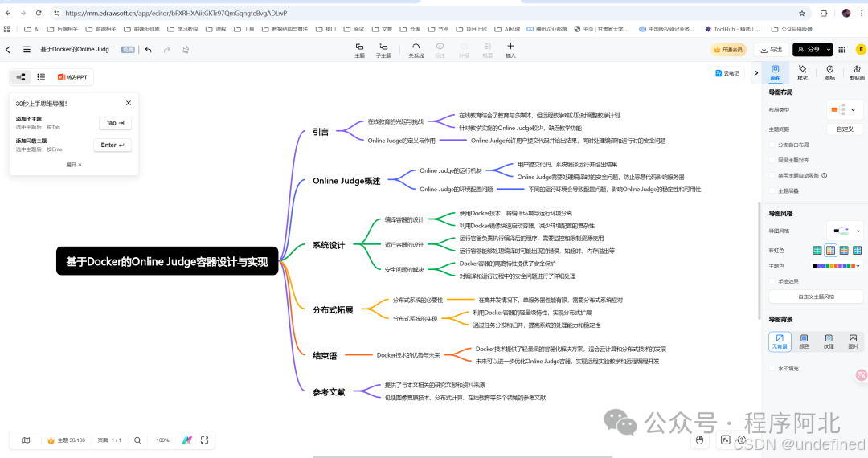Click the summary (概要) tool
This screenshot has height=458, width=868.
pos(488,50)
